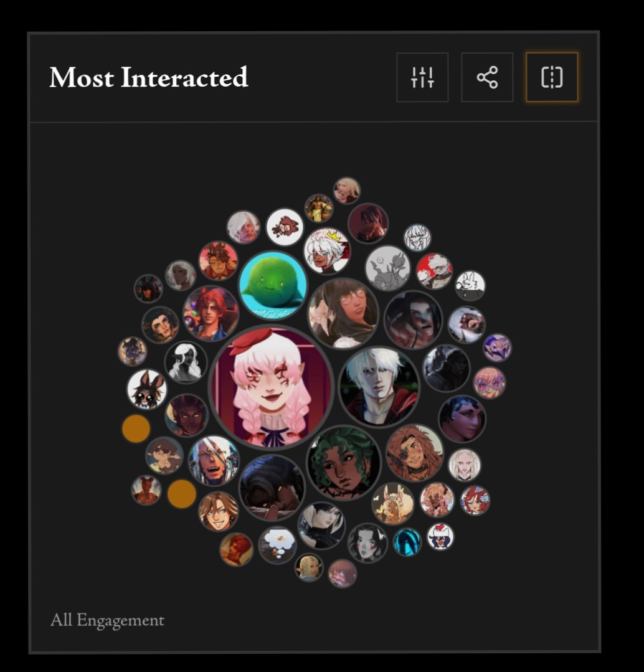
Task: Select the eyepatch brown-haired character avatar
Action: click(x=414, y=453)
